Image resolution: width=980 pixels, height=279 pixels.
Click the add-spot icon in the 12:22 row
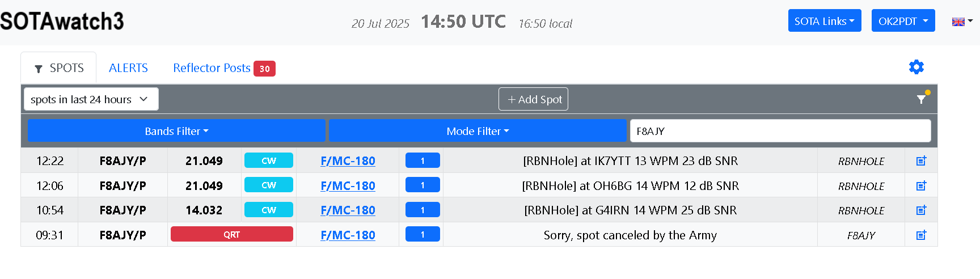click(x=922, y=161)
